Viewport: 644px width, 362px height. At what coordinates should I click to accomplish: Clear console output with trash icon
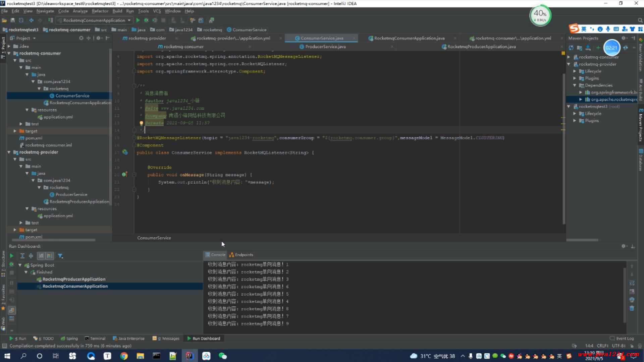coord(632,308)
